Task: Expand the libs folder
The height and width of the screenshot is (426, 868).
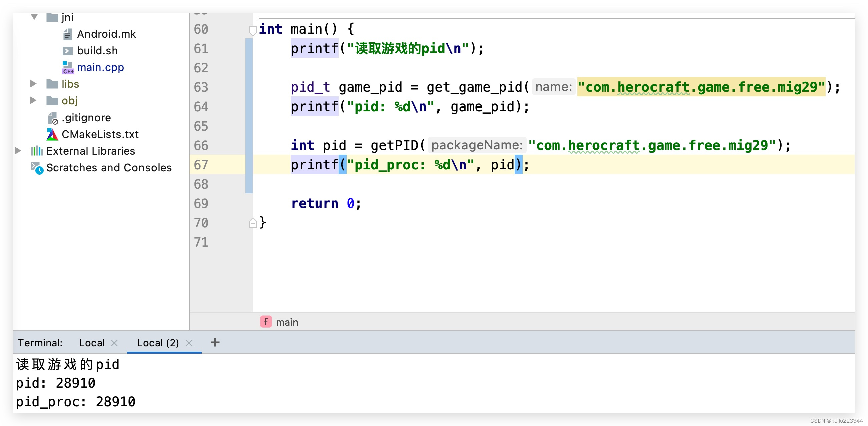Action: (33, 84)
